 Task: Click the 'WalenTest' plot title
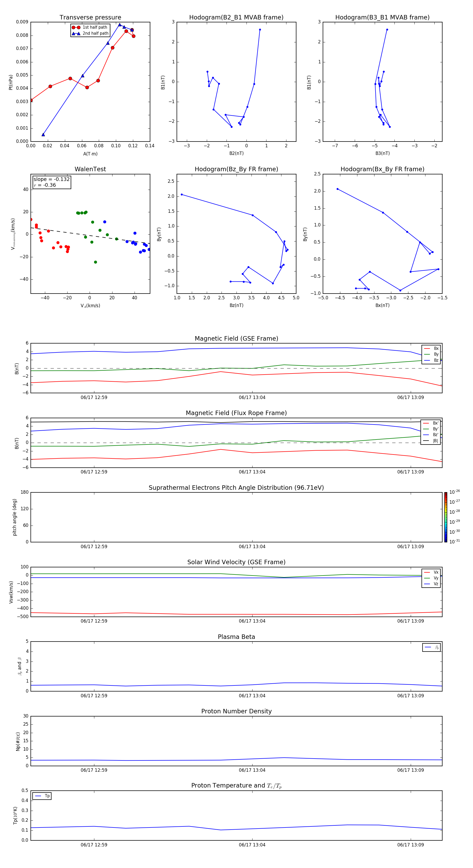90,169
